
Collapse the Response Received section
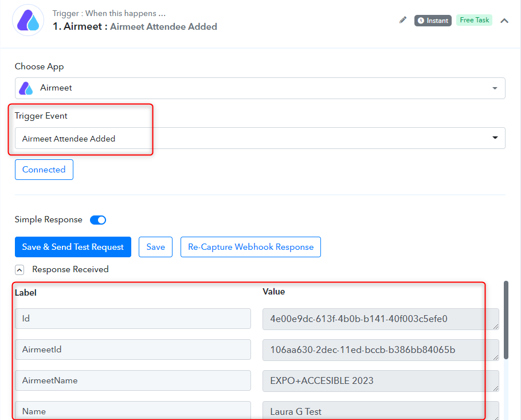(x=19, y=270)
